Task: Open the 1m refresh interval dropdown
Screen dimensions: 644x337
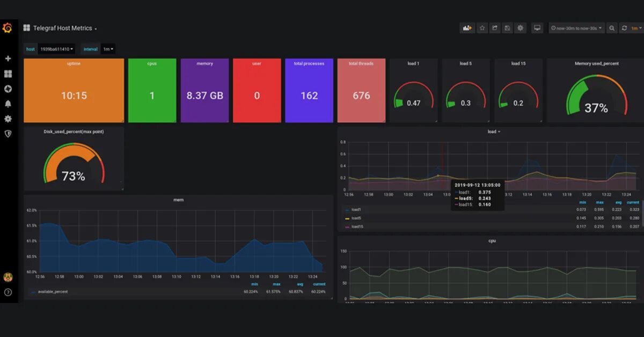Action: point(637,28)
